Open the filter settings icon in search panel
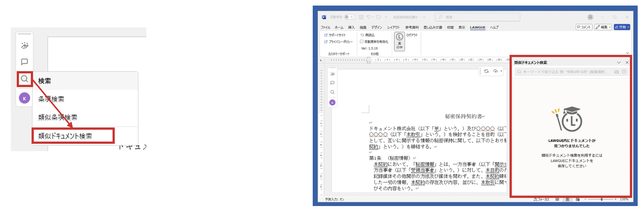Screen dimensions: 644x209 click(x=617, y=72)
